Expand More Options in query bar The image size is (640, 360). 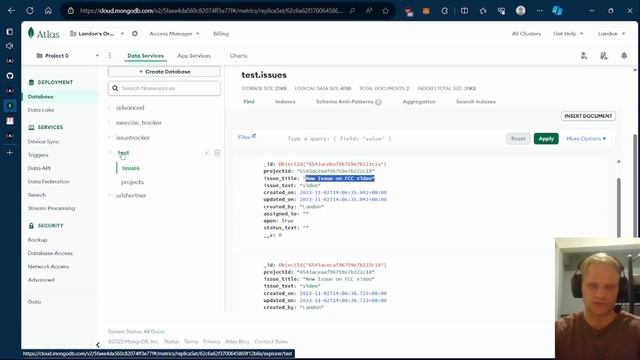586,139
